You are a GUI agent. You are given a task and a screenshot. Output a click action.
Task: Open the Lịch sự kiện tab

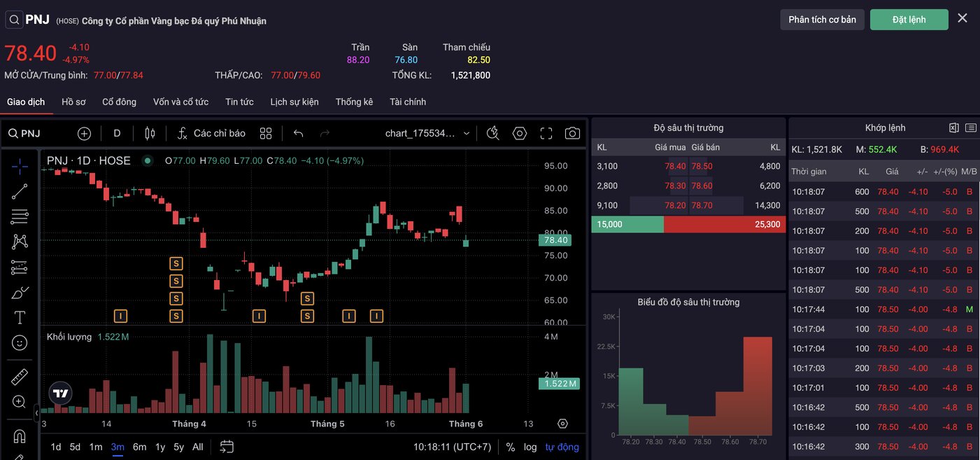[x=294, y=102]
